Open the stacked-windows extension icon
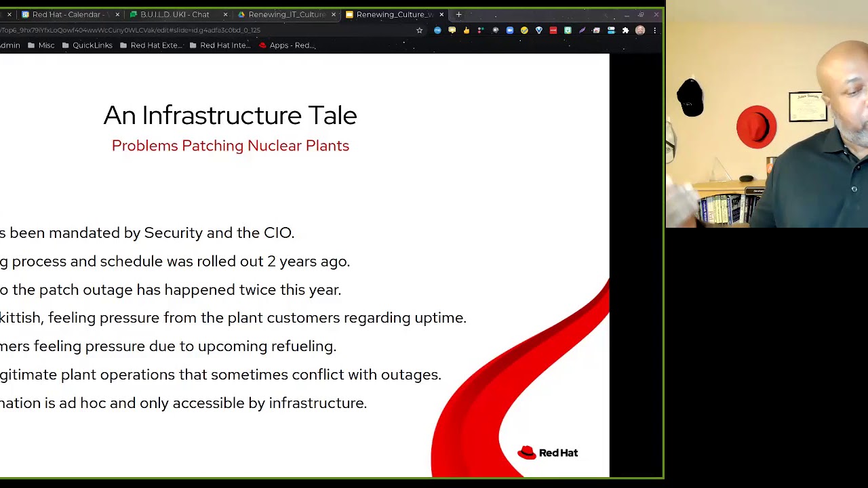This screenshot has height=488, width=868. tap(597, 30)
